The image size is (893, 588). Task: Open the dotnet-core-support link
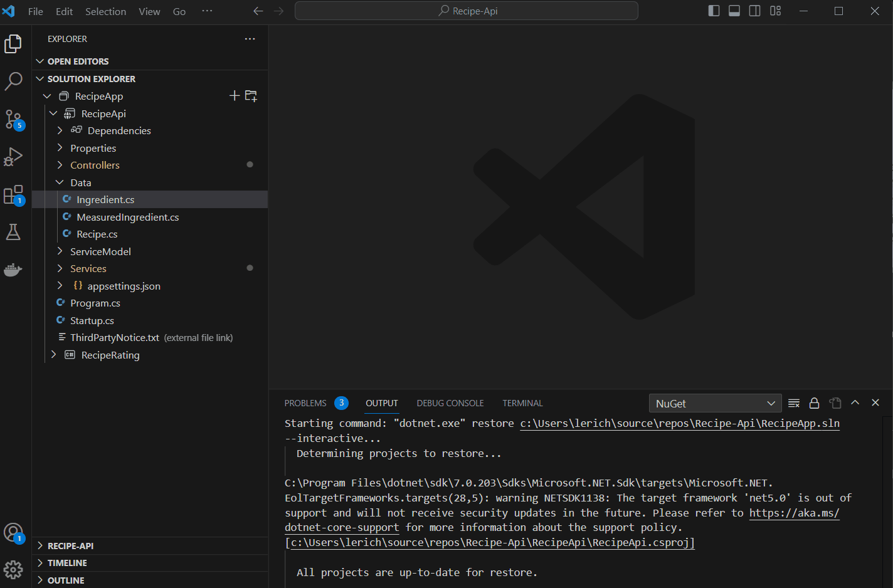point(341,527)
